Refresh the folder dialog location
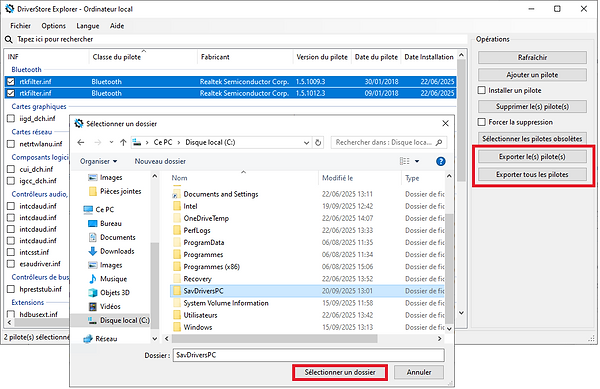This screenshot has width=600, height=389. point(318,143)
